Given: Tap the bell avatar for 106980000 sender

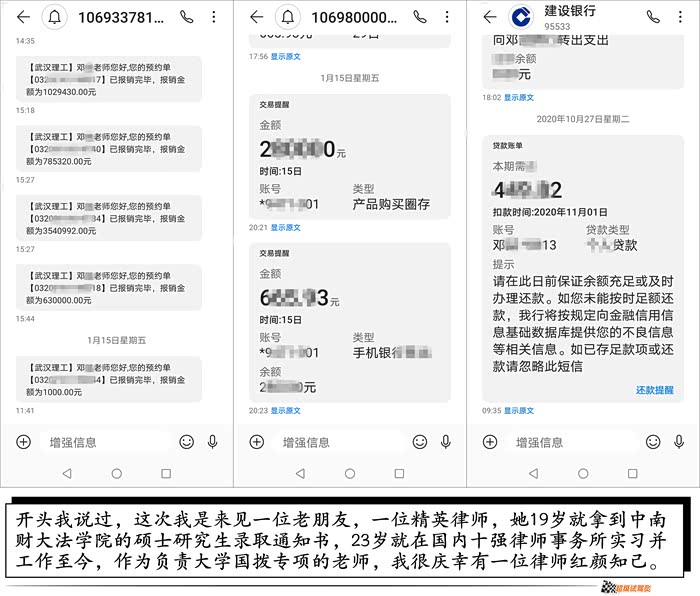Looking at the screenshot, I should [289, 17].
